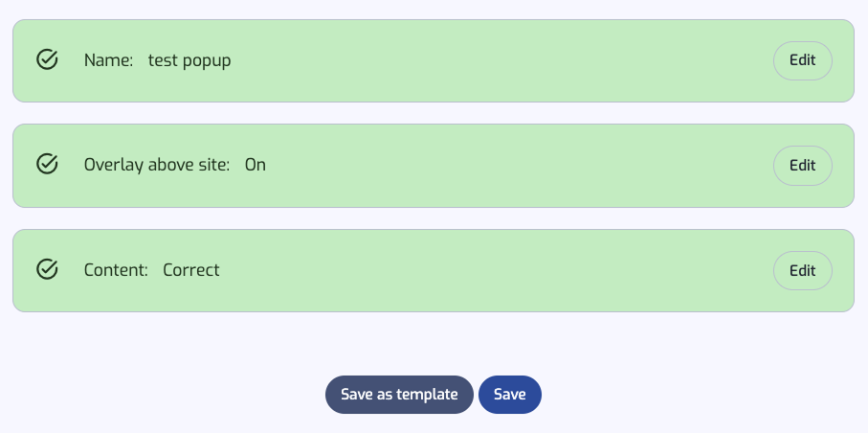The height and width of the screenshot is (433, 868).
Task: Click the checkmark icon beside Content
Action: tap(47, 269)
